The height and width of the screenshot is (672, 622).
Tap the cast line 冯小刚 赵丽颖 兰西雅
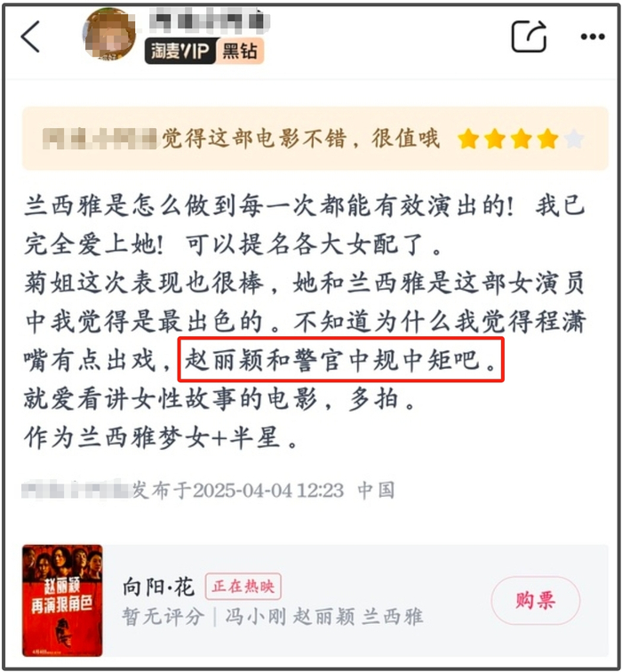tap(324, 617)
